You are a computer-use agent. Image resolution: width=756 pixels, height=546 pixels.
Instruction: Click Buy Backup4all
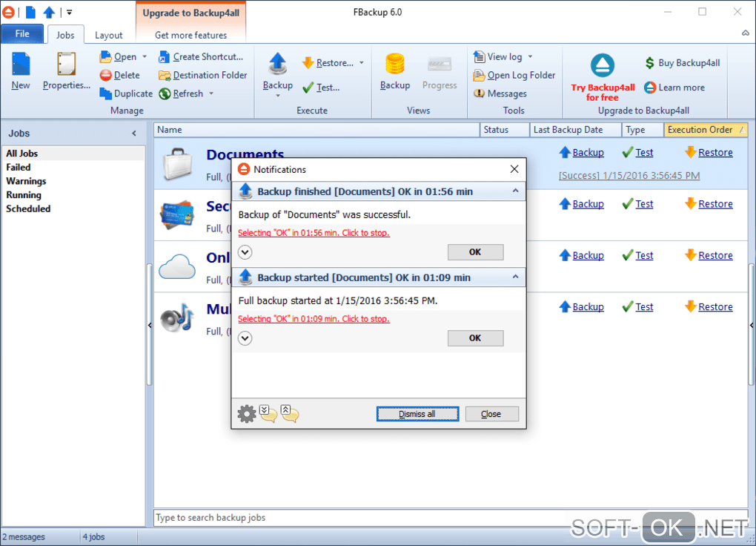click(x=682, y=63)
